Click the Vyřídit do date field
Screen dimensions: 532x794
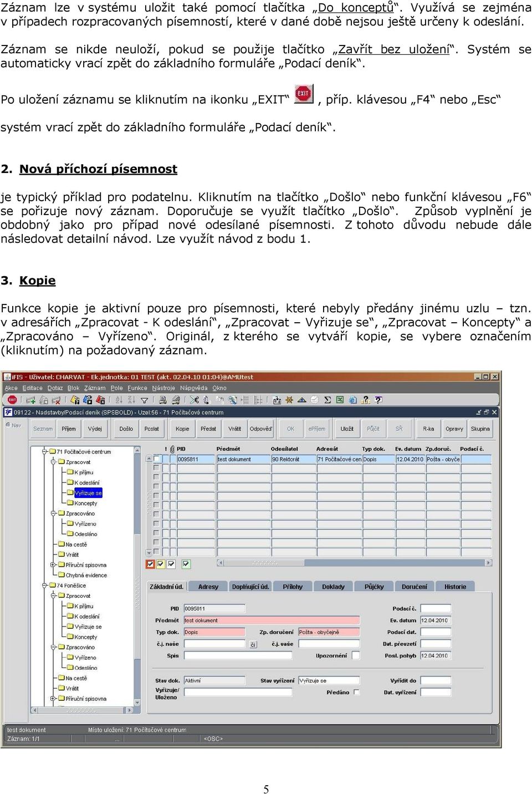[436, 680]
